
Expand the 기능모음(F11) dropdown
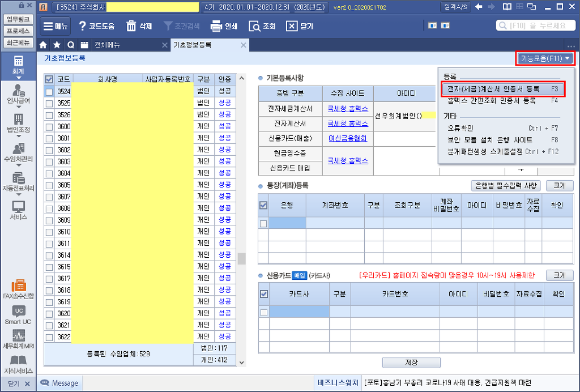pyautogui.click(x=545, y=58)
